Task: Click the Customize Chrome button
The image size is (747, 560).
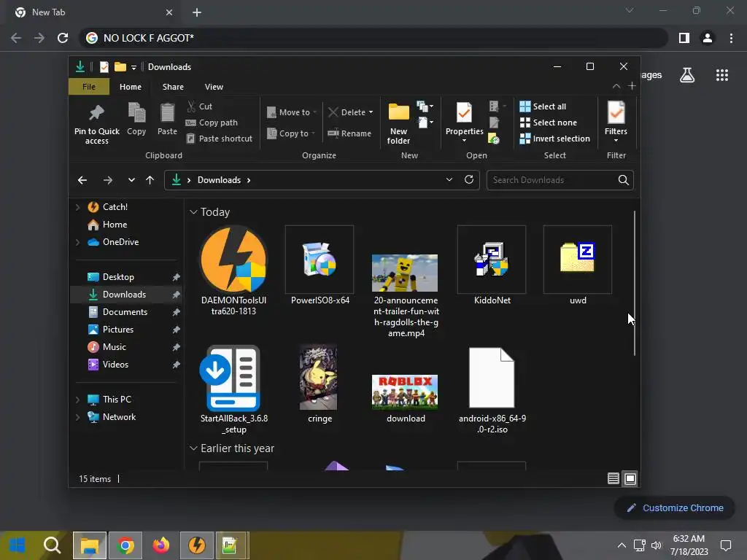Action: (x=675, y=508)
